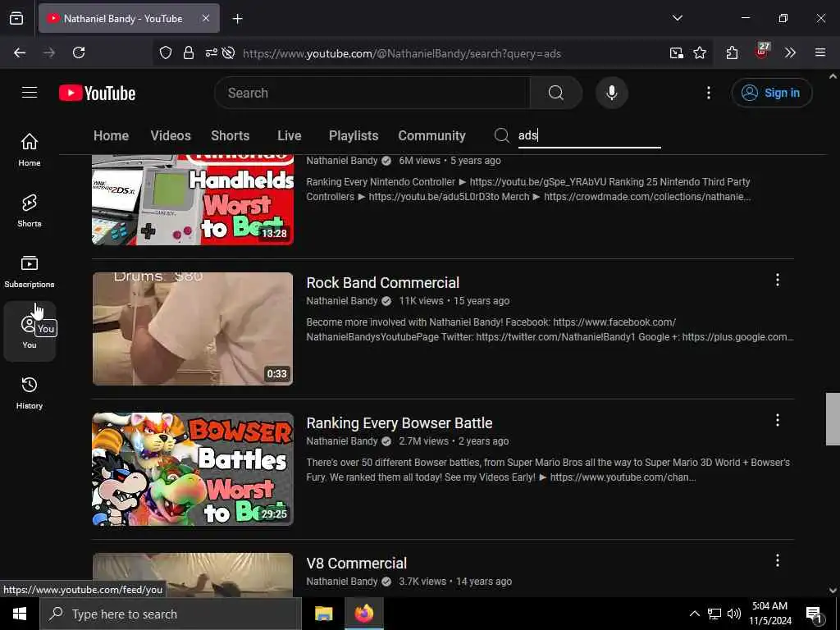Open a new Firefox tab

[x=237, y=19]
